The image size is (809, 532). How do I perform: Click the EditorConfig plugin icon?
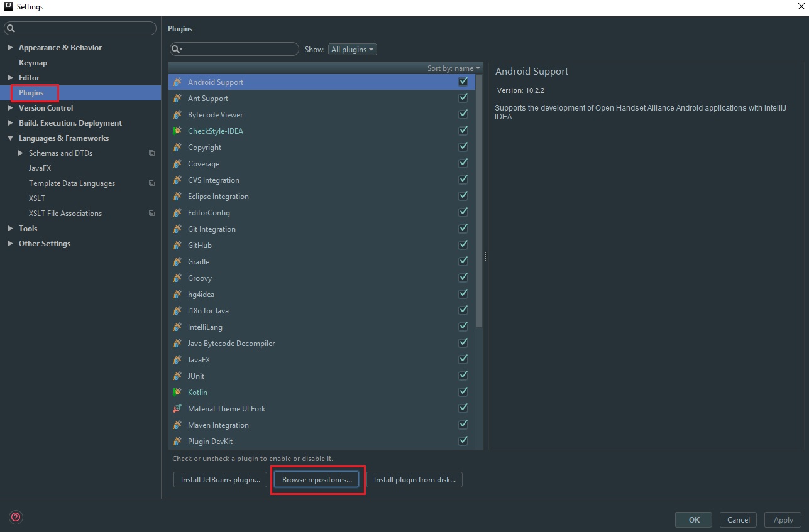[177, 213]
